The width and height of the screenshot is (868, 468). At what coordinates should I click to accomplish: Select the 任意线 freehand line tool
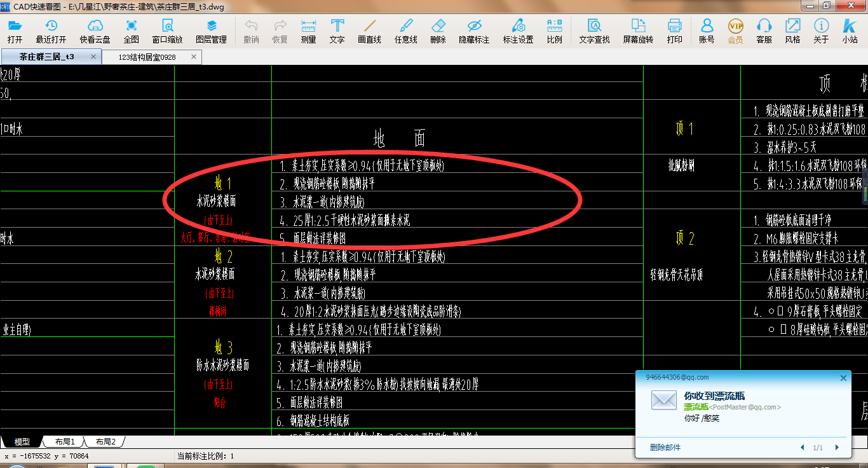405,31
